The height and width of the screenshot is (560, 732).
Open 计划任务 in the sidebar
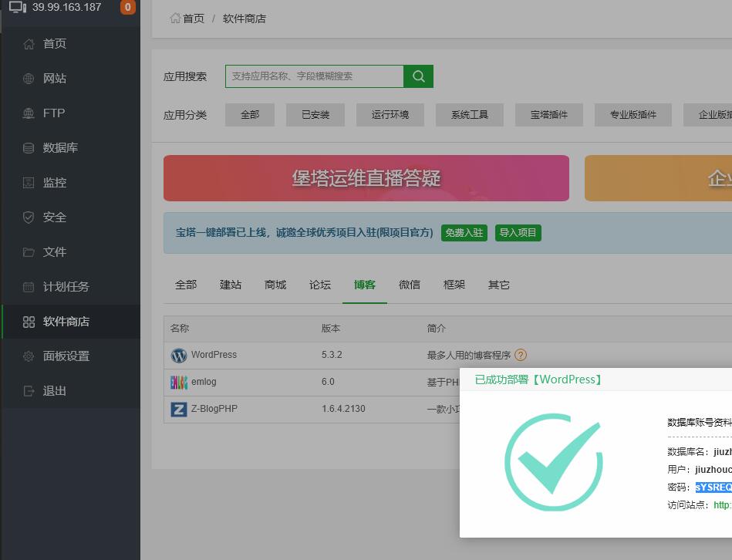click(71, 286)
